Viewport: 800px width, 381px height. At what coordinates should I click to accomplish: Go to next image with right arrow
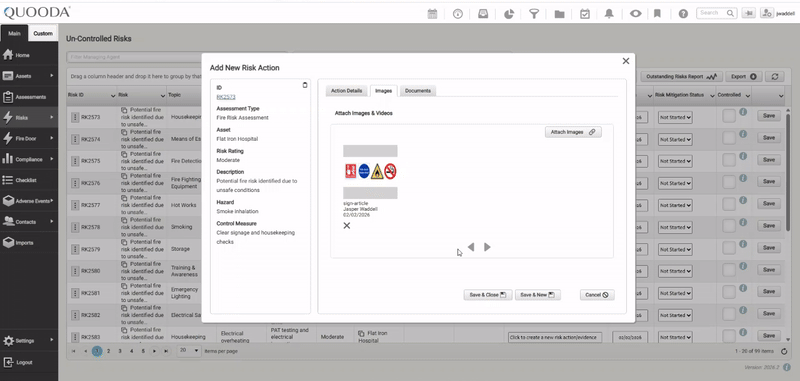pos(487,247)
